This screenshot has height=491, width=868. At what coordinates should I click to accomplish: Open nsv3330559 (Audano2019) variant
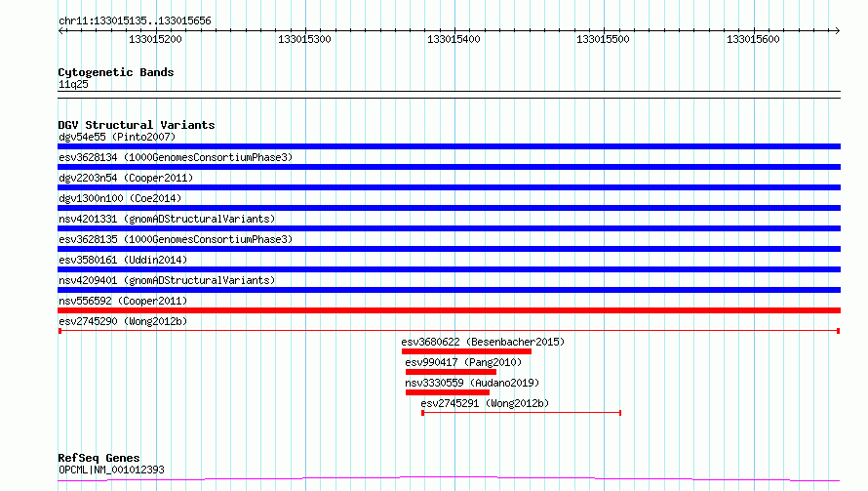472,383
